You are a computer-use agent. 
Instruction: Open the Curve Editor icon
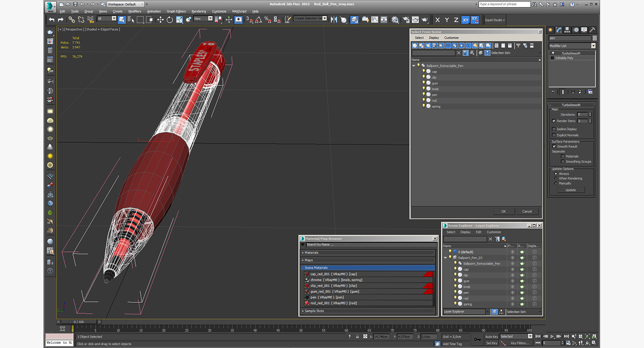pyautogui.click(x=375, y=20)
